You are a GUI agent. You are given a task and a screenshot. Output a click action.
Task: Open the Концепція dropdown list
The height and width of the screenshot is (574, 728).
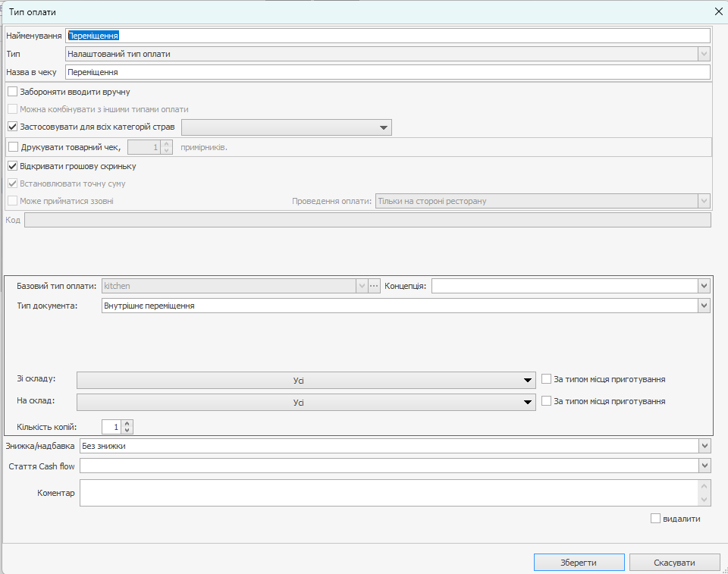(704, 286)
